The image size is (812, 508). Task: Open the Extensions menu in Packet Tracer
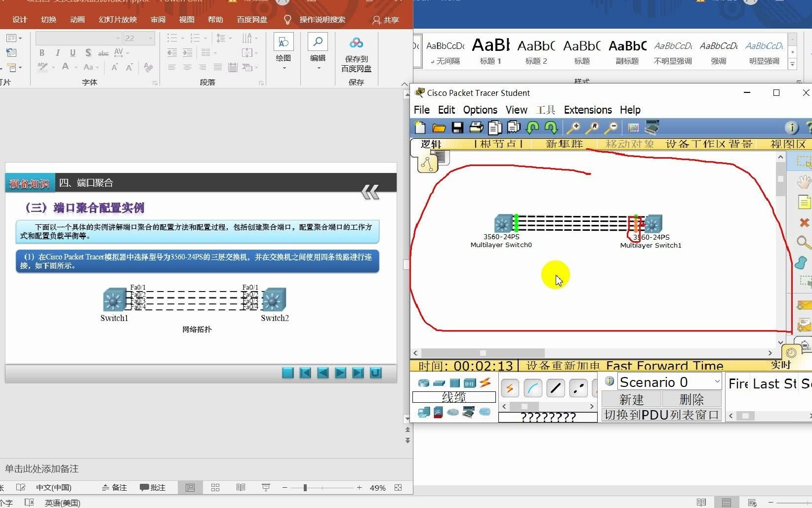(588, 110)
